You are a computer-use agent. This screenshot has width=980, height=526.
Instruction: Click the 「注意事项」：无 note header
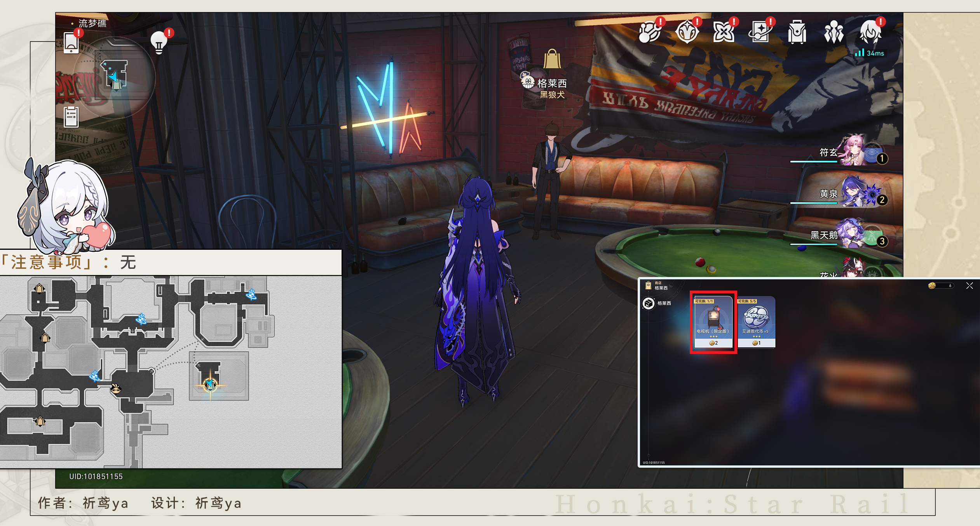click(68, 262)
